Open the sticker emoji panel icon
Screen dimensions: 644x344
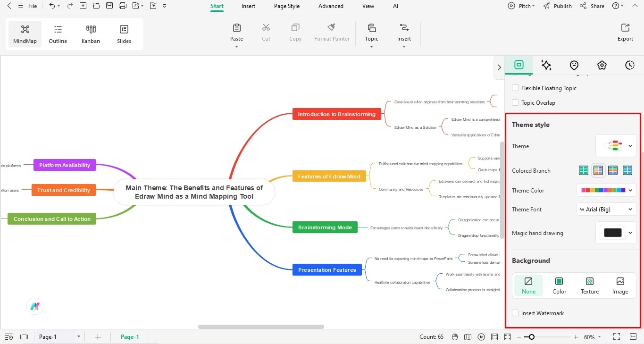point(574,65)
